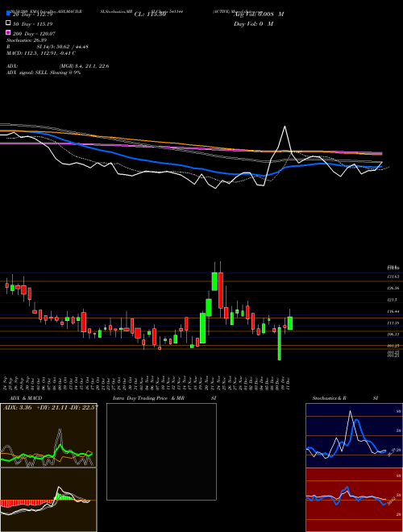Image resolution: width=403 pixels, height=532 pixels.
Task: Click the 'ADX signal: SELL Slowing @ 9%' text
Action: pos(44,73)
